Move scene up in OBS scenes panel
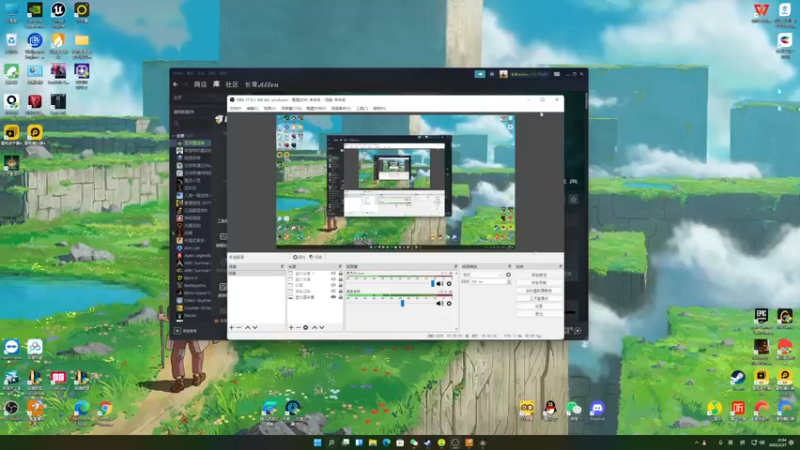The height and width of the screenshot is (450, 800). (x=247, y=328)
